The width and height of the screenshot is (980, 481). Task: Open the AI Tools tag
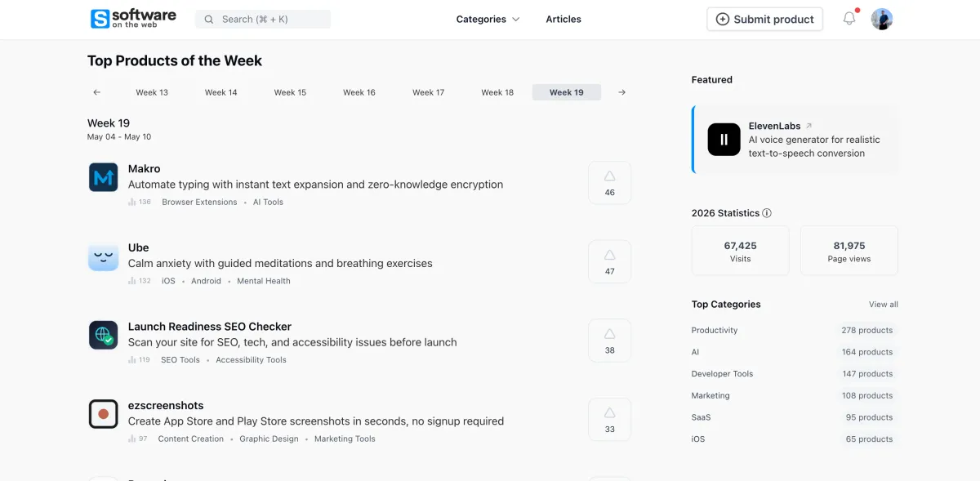[268, 202]
